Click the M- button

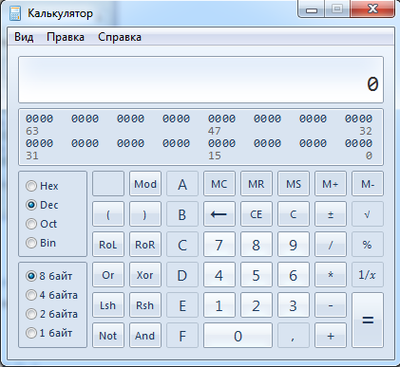point(367,184)
